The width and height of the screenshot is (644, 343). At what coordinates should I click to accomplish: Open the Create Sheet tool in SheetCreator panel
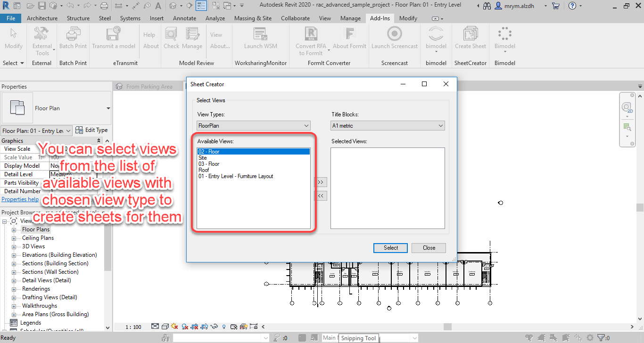pyautogui.click(x=470, y=38)
